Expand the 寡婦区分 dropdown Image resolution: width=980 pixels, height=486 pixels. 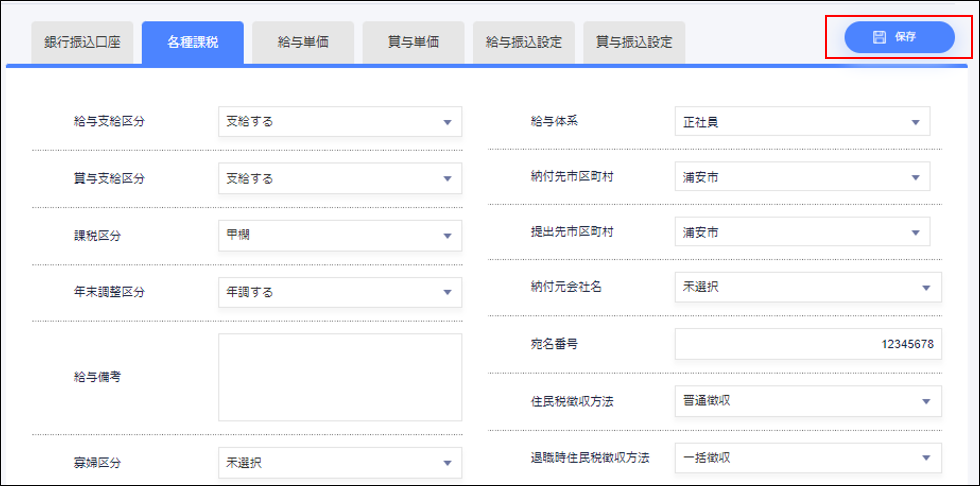point(340,462)
